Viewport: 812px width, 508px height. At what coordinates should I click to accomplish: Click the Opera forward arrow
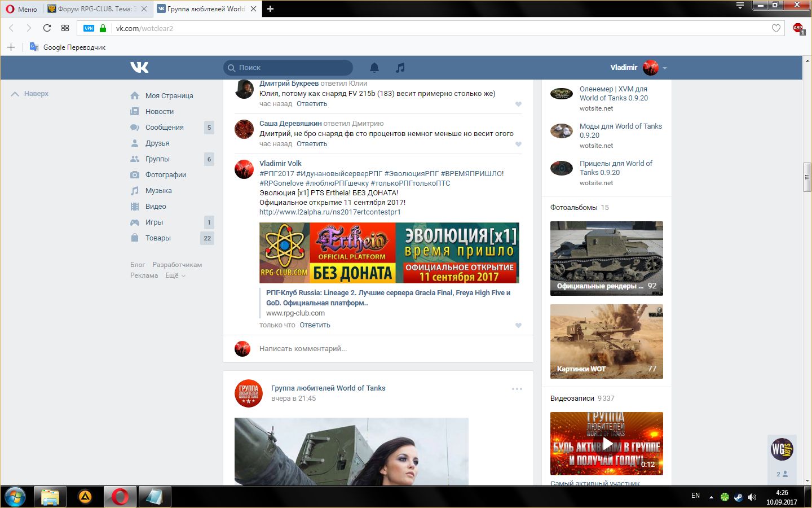coord(29,28)
